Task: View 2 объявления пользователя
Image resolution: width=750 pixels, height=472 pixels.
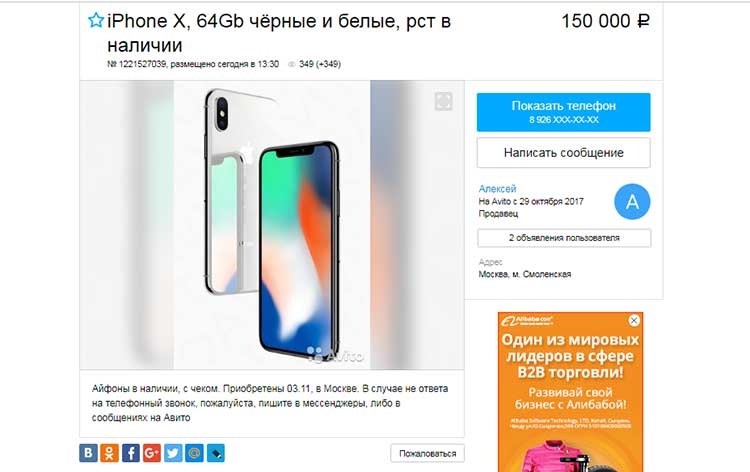Action: coord(564,238)
